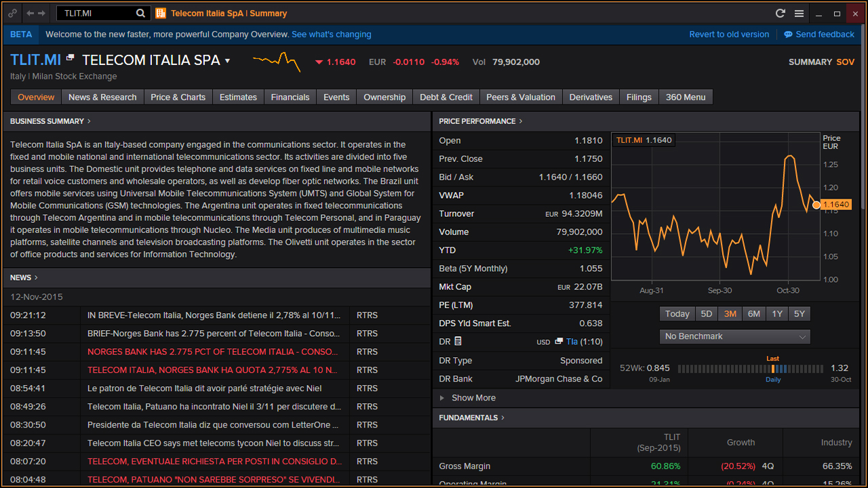Open news Presidente da Telecom Italia diz
The height and width of the screenshot is (488, 868).
[214, 425]
